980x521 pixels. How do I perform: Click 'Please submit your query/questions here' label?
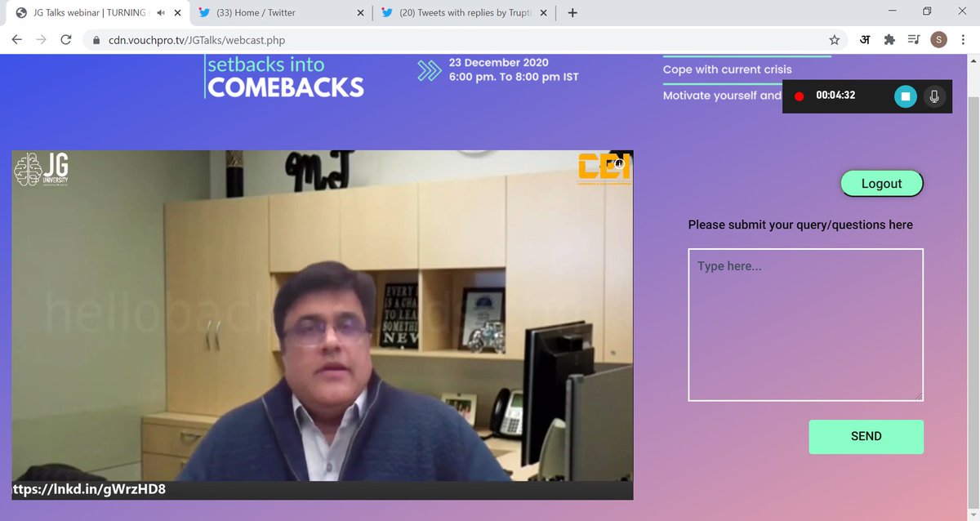(x=800, y=225)
